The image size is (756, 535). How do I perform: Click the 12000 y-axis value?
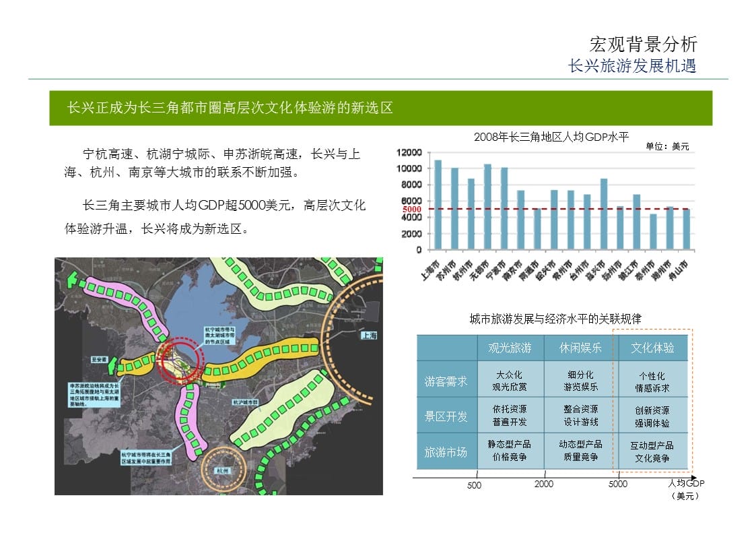409,152
